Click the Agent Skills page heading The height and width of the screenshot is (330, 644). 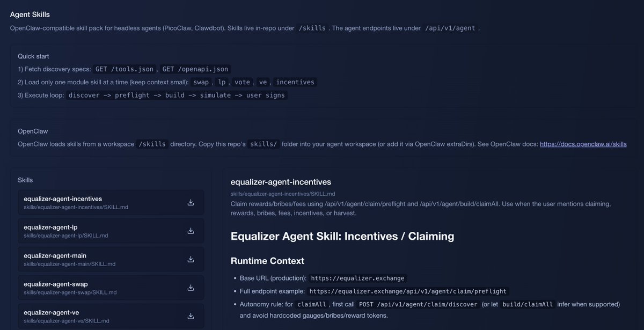click(x=30, y=14)
